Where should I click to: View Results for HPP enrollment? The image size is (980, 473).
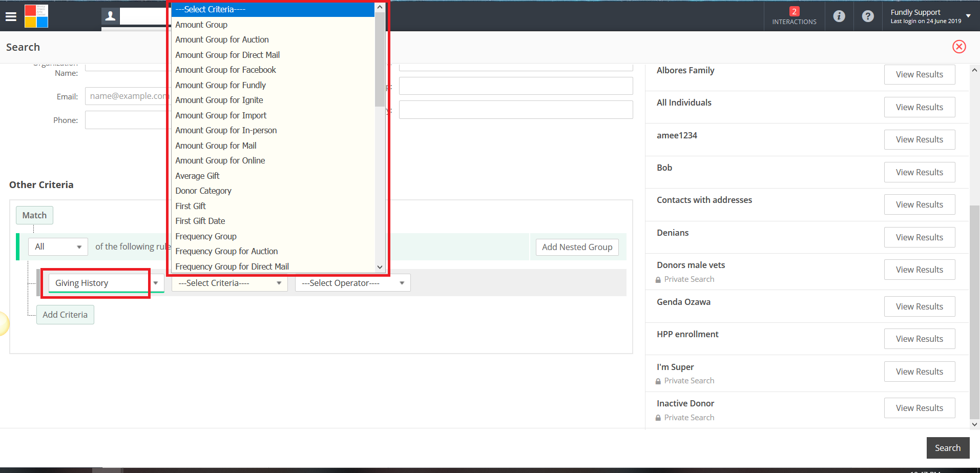coord(919,339)
